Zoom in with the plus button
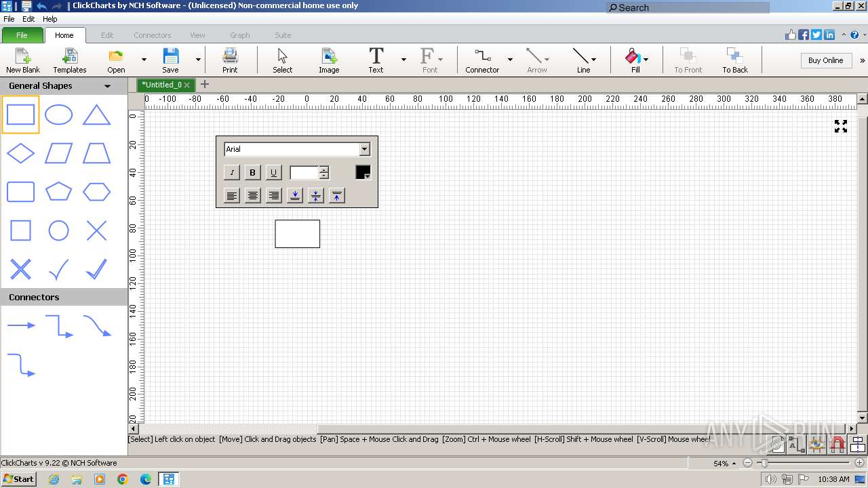Viewport: 868px width, 488px height. [x=860, y=463]
